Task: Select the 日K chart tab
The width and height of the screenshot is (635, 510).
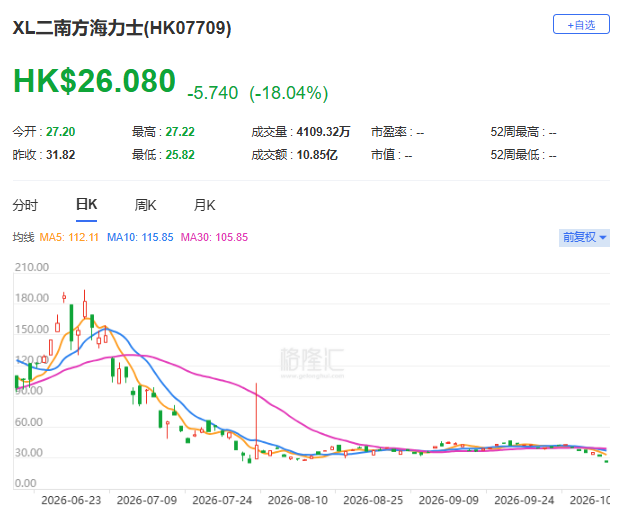Action: point(86,205)
